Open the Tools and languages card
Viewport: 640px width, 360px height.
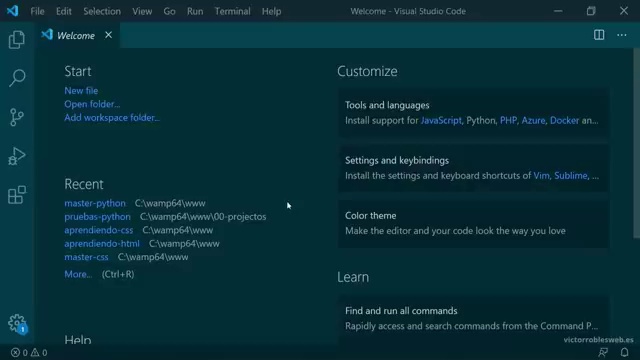[x=473, y=113]
